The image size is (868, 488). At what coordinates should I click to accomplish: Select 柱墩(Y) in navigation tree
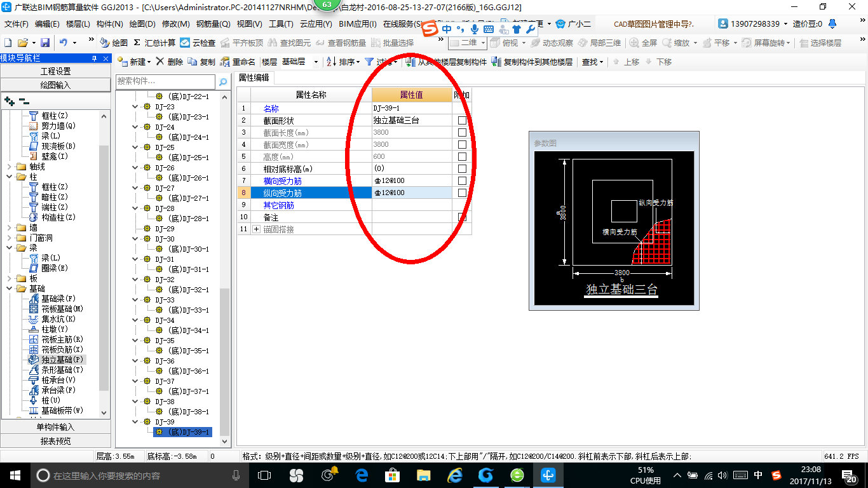coord(54,329)
